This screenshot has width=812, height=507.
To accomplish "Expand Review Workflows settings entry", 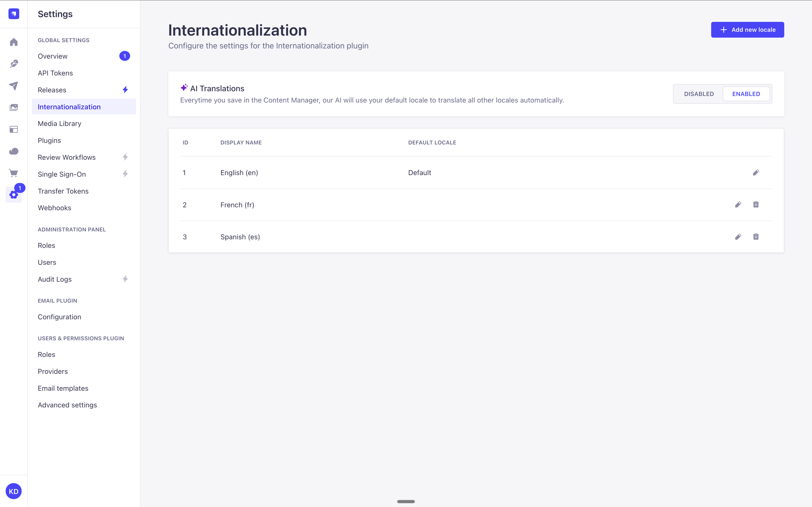I will click(x=67, y=157).
